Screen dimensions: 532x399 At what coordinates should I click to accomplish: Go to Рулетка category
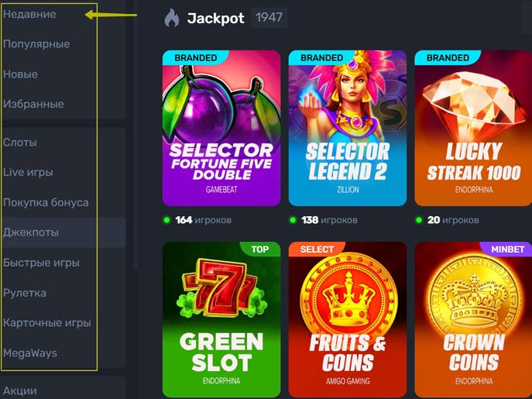(x=25, y=293)
